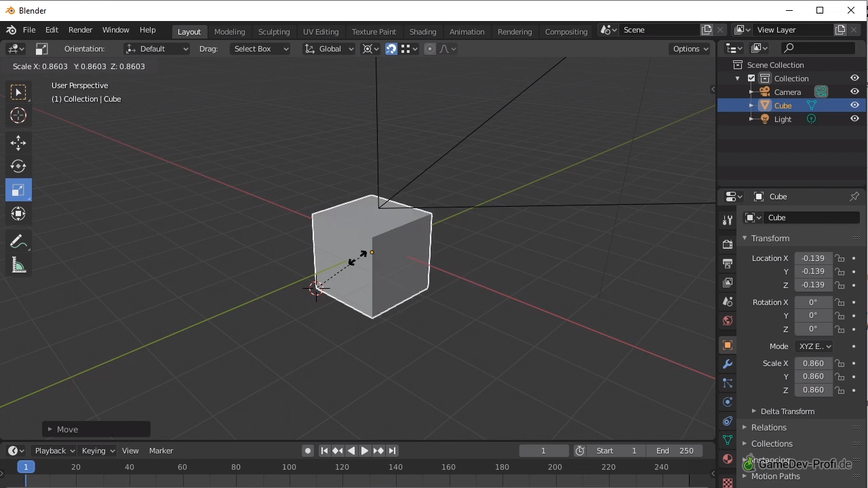The height and width of the screenshot is (488, 868).
Task: Open the Render menu
Action: [80, 30]
